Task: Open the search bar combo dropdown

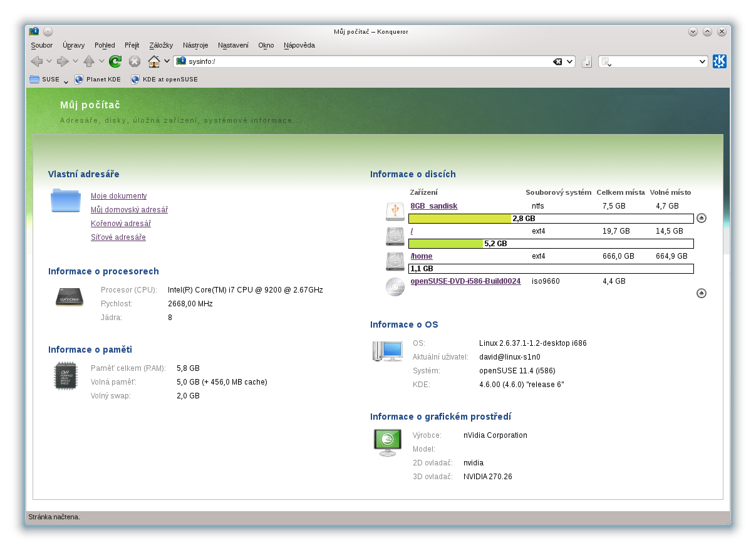Action: [x=702, y=61]
